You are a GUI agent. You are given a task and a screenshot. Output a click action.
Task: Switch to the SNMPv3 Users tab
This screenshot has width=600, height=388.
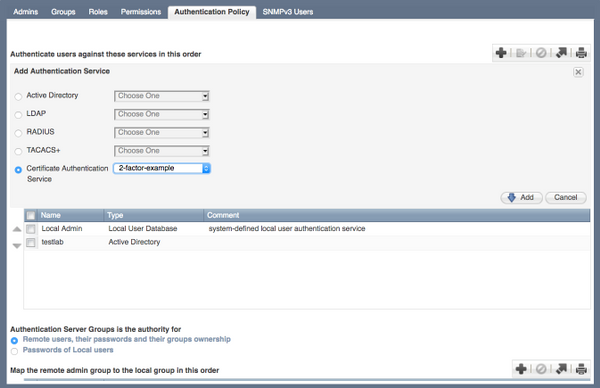click(x=288, y=12)
